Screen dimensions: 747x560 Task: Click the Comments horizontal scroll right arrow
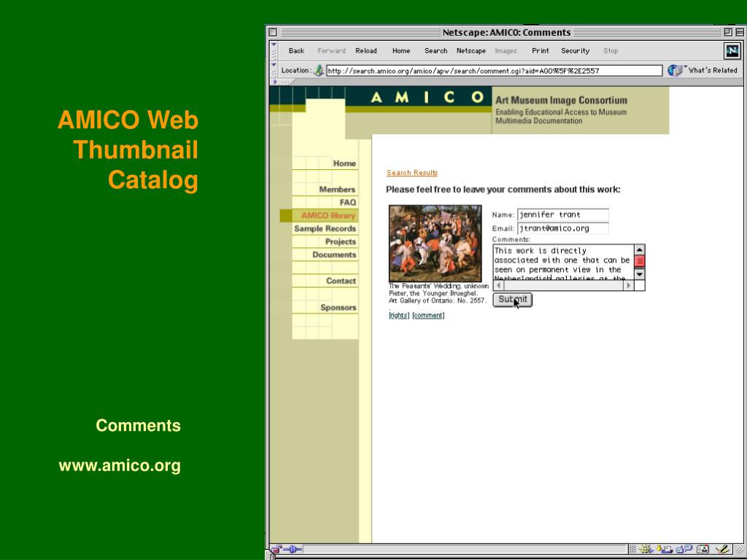pyautogui.click(x=629, y=285)
